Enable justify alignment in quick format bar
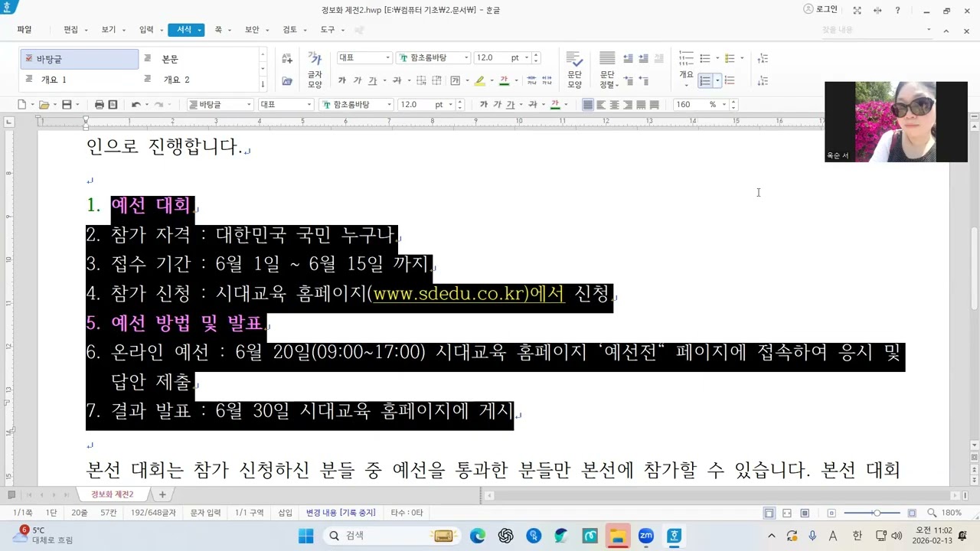Viewport: 980px width, 551px height. [x=588, y=104]
